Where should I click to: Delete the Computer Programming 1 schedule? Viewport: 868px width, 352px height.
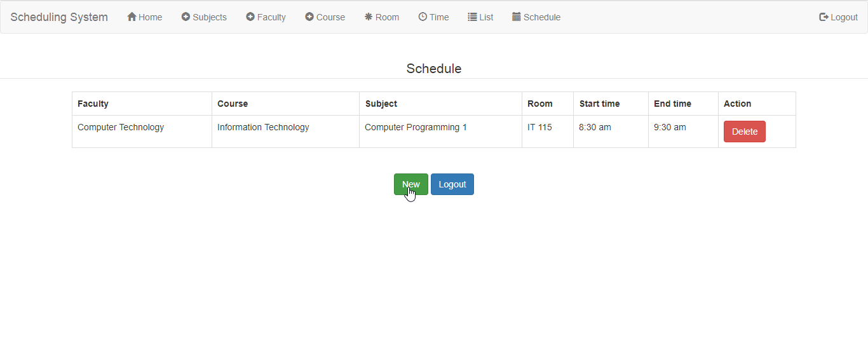(744, 132)
